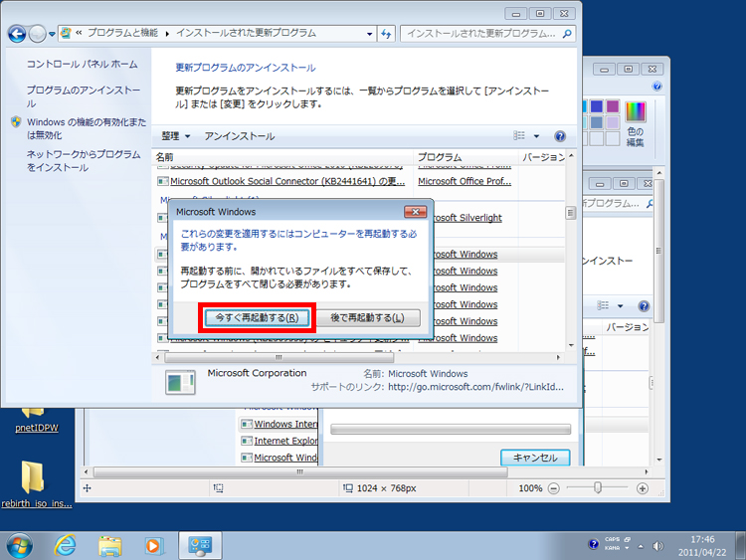
Task: Launch Internet Explorer from the taskbar
Action: pyautogui.click(x=65, y=546)
